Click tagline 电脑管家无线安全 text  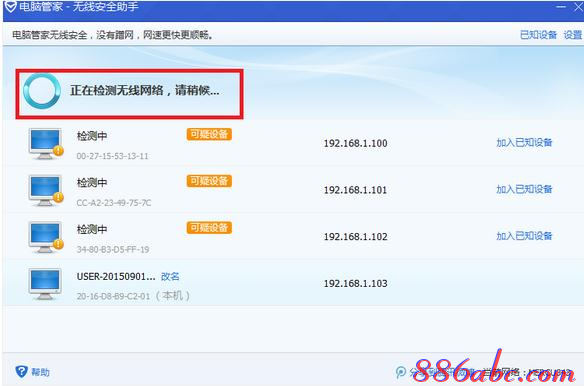pyautogui.click(x=113, y=35)
